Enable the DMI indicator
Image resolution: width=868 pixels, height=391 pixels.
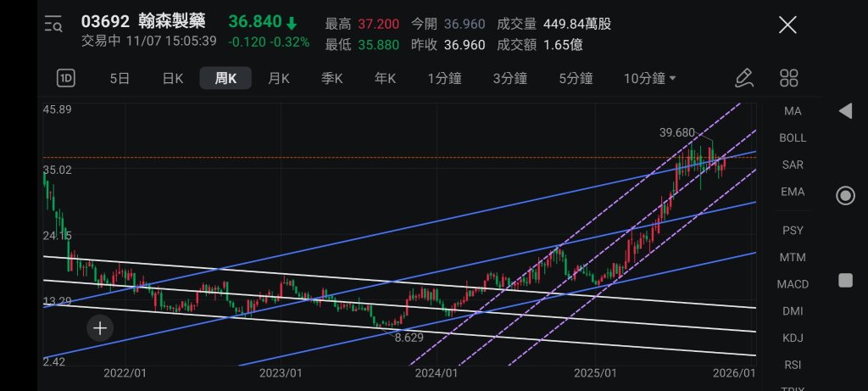point(793,311)
